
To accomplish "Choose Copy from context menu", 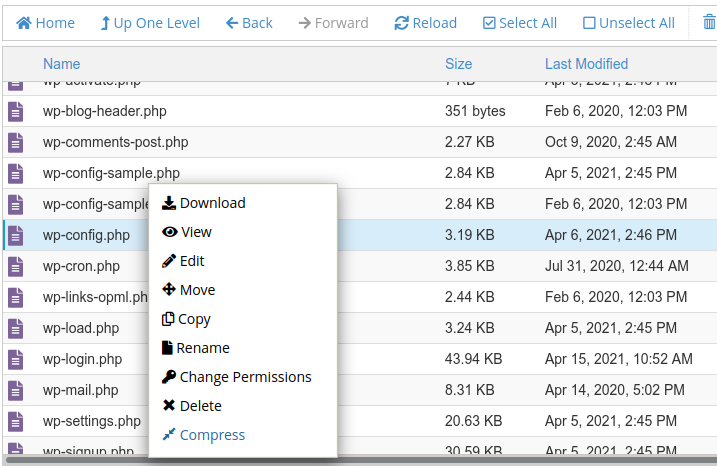I will click(x=186, y=319).
